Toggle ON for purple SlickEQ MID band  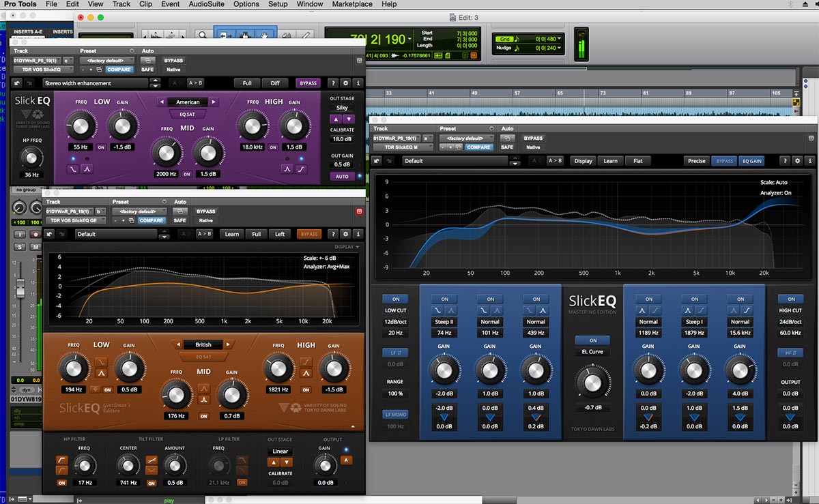187,174
